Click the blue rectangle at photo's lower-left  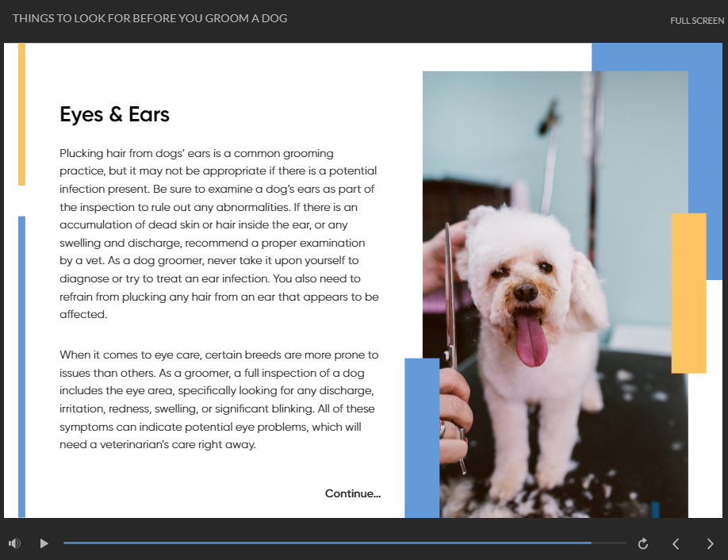tap(422, 436)
